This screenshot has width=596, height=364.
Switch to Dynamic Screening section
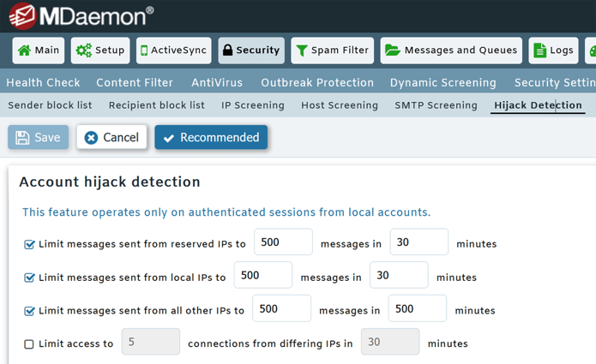[x=442, y=82]
